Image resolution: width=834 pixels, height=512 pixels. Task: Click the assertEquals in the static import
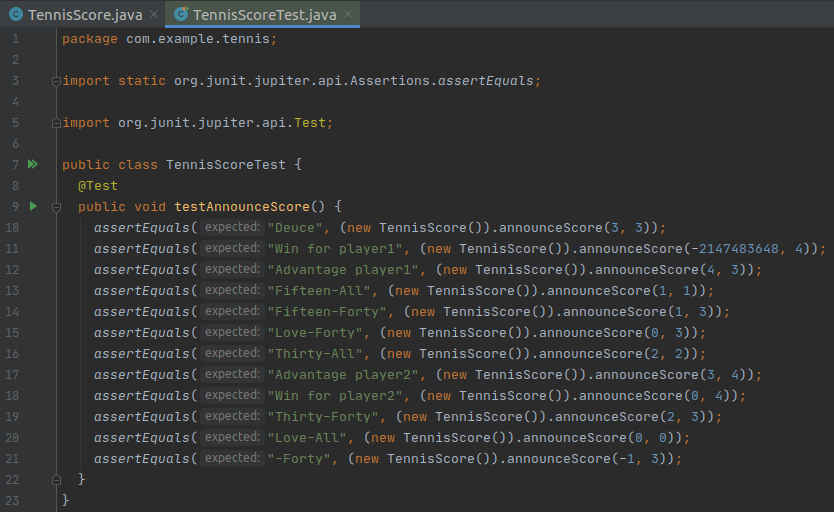[x=486, y=81]
